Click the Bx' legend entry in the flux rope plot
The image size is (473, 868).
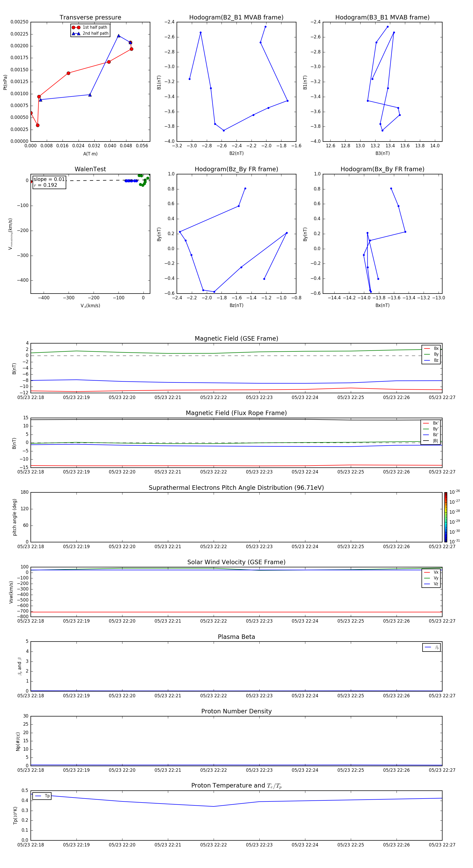point(431,423)
